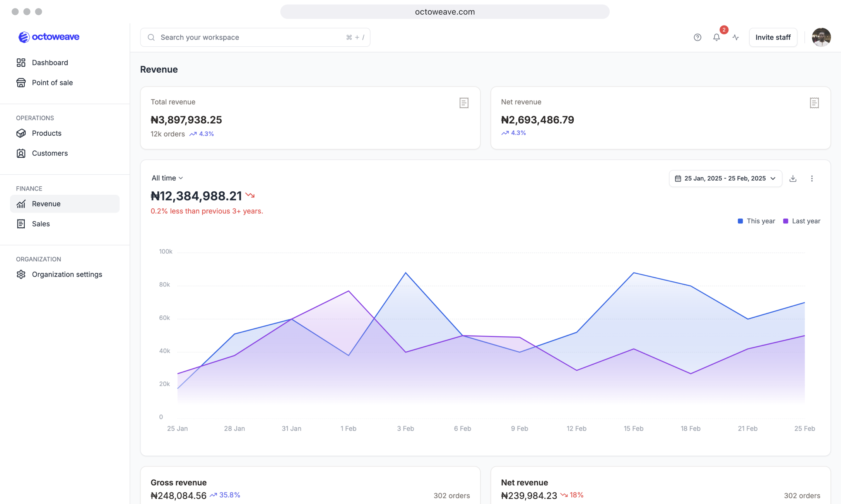The height and width of the screenshot is (504, 841).
Task: Expand the All time dropdown
Action: pos(167,178)
